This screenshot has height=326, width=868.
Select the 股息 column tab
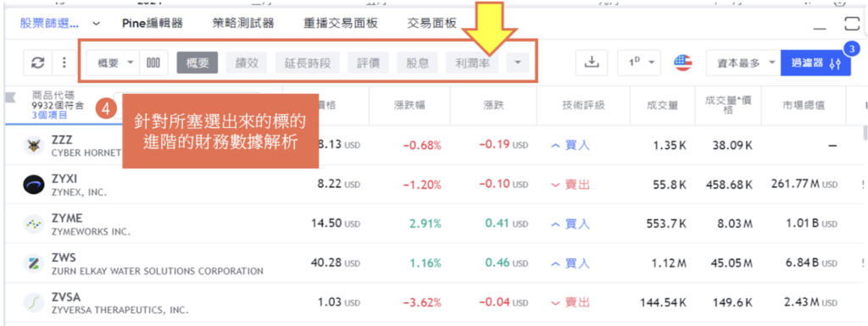pos(417,63)
